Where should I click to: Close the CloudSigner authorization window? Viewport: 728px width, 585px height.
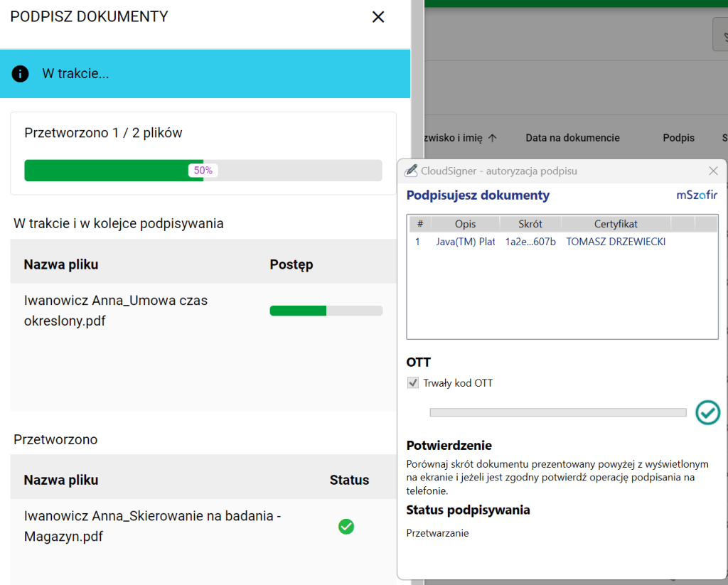[x=713, y=171]
